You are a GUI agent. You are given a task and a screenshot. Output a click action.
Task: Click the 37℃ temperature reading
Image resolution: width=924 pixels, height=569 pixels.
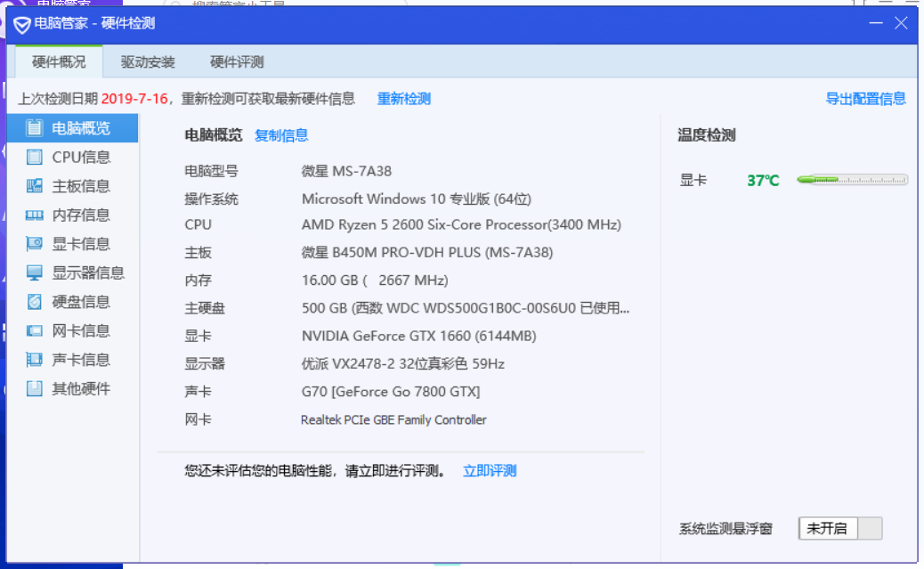763,181
